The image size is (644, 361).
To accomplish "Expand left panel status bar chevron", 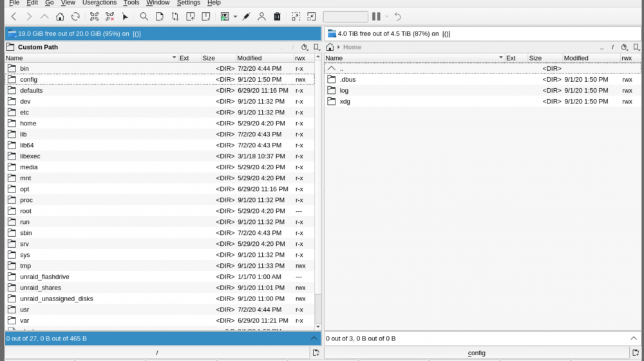I will (314, 338).
